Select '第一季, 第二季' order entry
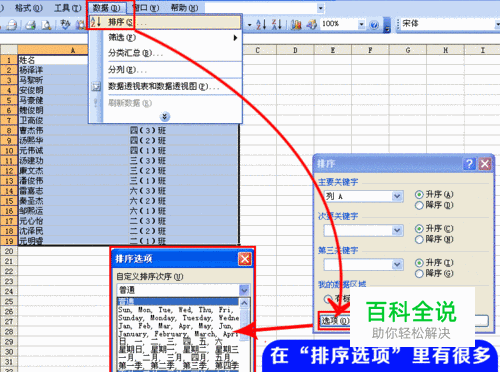 (178, 365)
